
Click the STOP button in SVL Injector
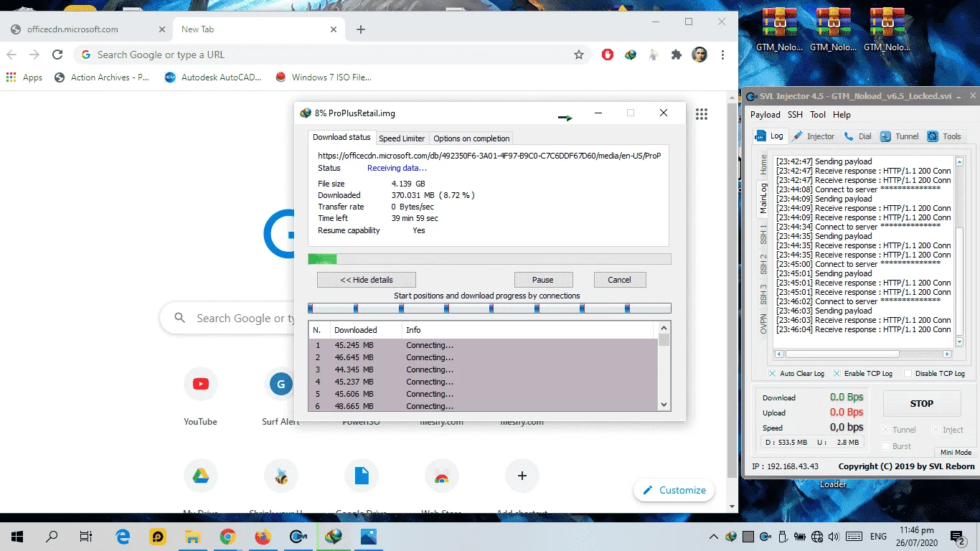tap(922, 403)
